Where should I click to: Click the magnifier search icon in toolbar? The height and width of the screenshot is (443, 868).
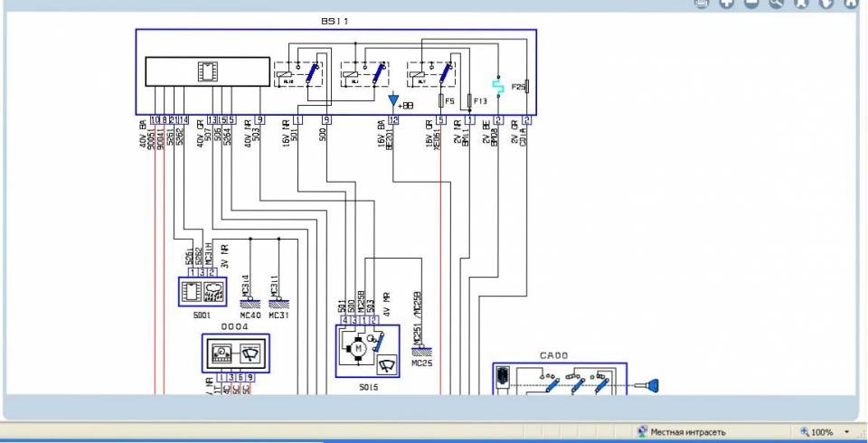click(776, 4)
